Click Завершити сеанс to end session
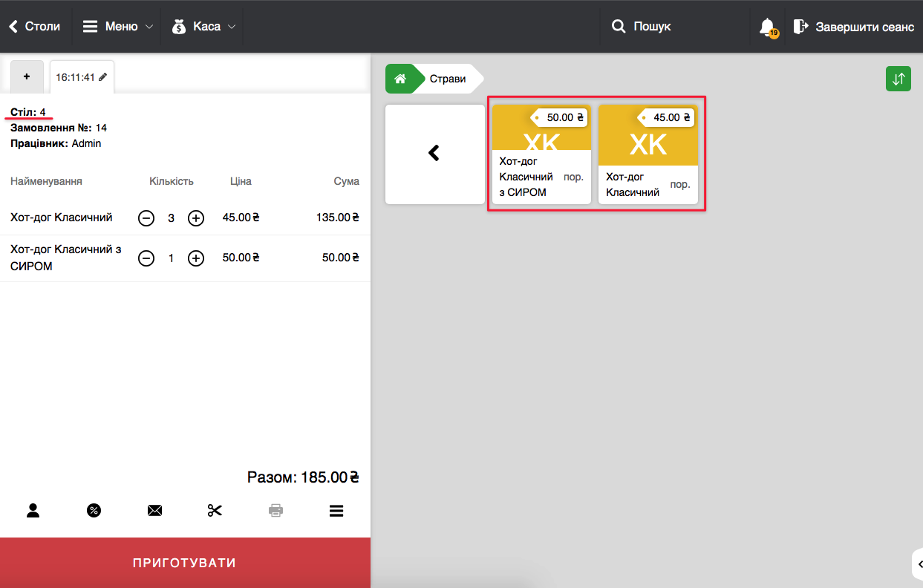 coord(854,27)
